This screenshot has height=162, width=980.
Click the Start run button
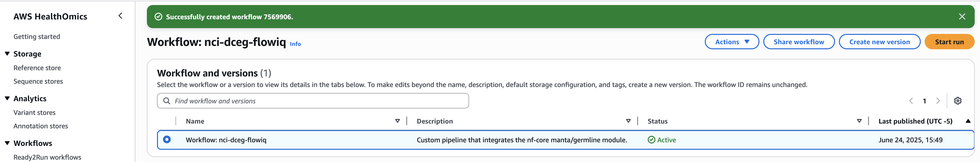(949, 42)
